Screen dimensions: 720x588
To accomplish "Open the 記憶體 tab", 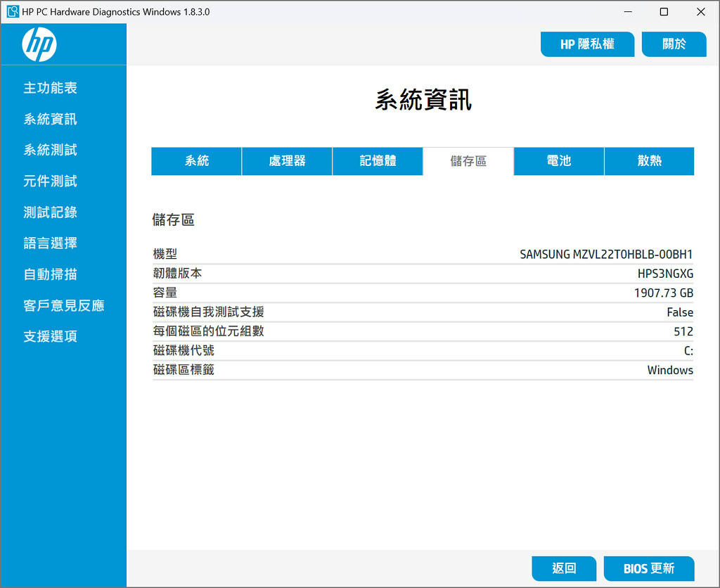I will (378, 161).
